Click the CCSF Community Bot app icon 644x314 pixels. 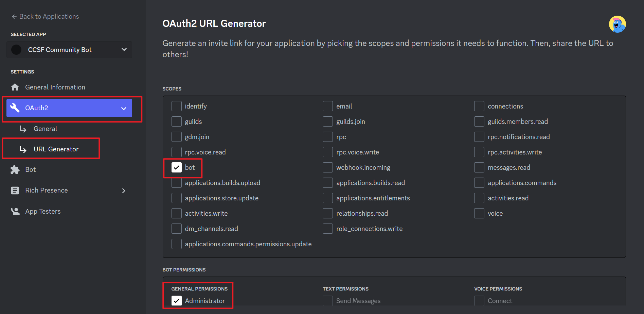pyautogui.click(x=16, y=50)
